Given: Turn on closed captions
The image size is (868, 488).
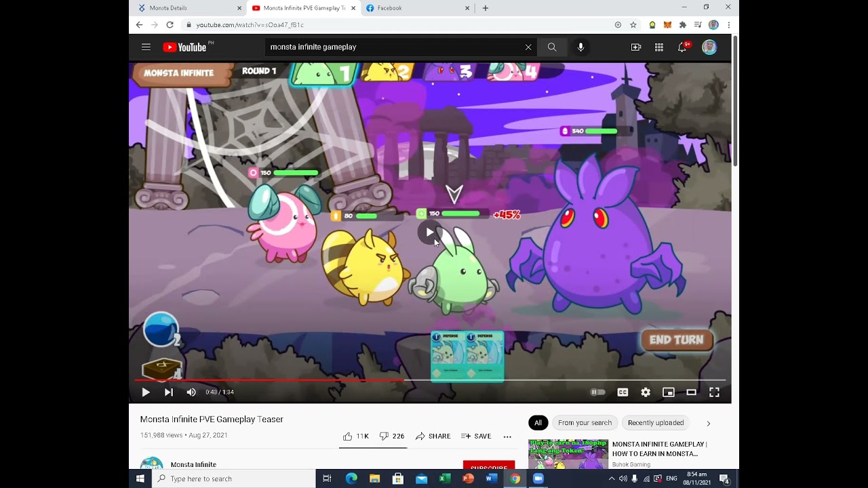Looking at the screenshot, I should [623, 392].
